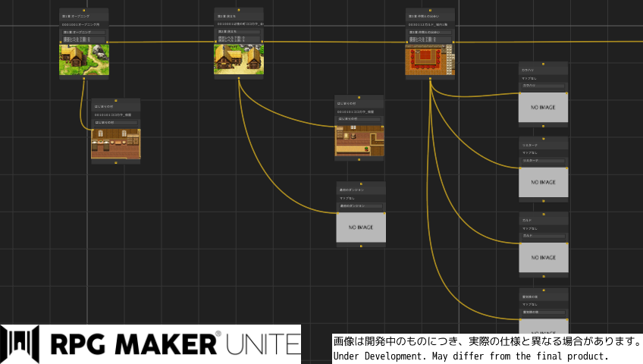
Task: Click the left input port of chapter 2 node
Action: click(x=215, y=42)
